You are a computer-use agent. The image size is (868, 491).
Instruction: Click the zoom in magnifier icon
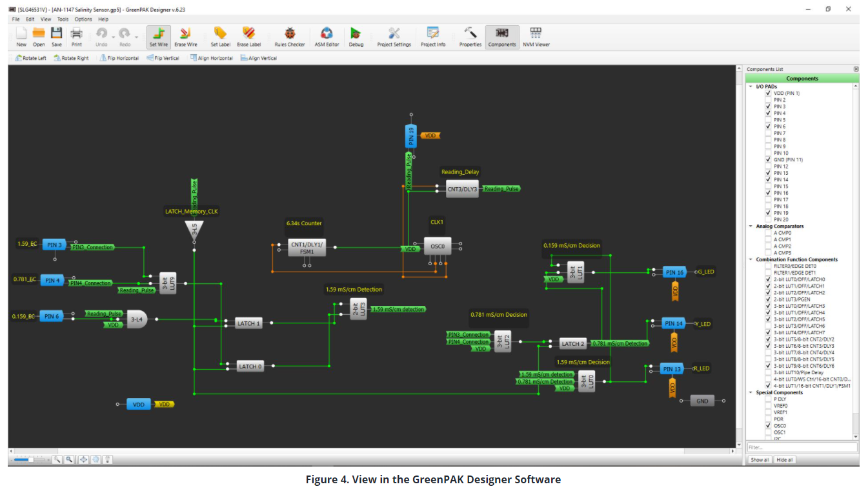[68, 459]
